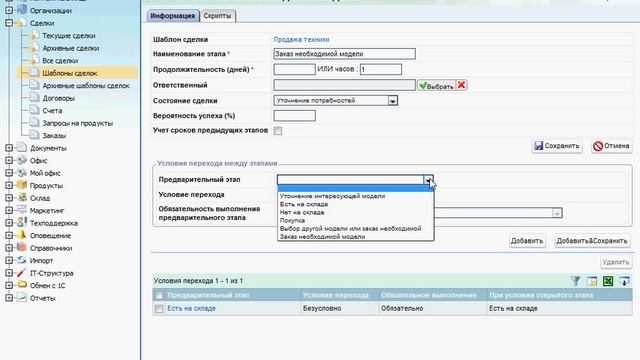Viewport: 640px width, 360px height.
Task: Click the Маркетинг section icon
Action: coord(22,210)
